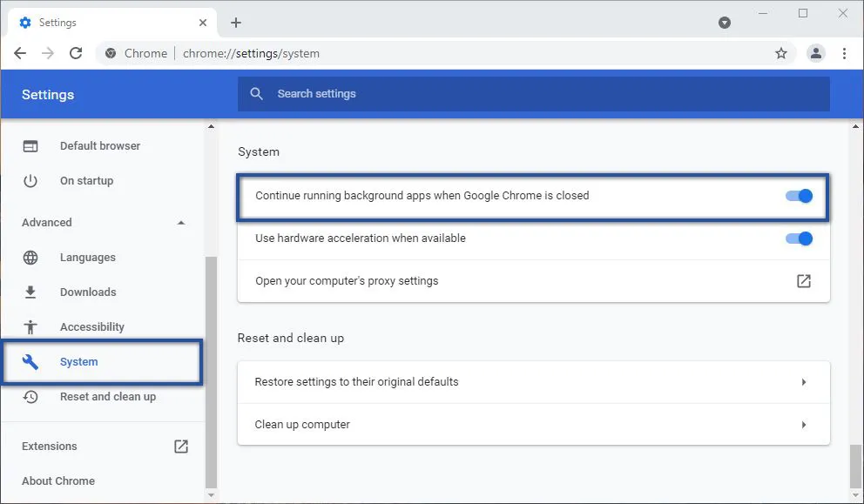Toggle hardware acceleration when available
Image resolution: width=864 pixels, height=504 pixels.
click(x=798, y=238)
